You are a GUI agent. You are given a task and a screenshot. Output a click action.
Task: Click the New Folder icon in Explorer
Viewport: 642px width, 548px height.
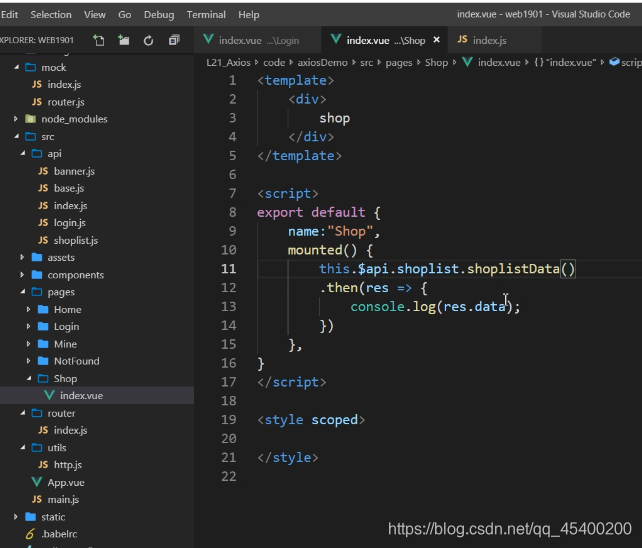(124, 40)
